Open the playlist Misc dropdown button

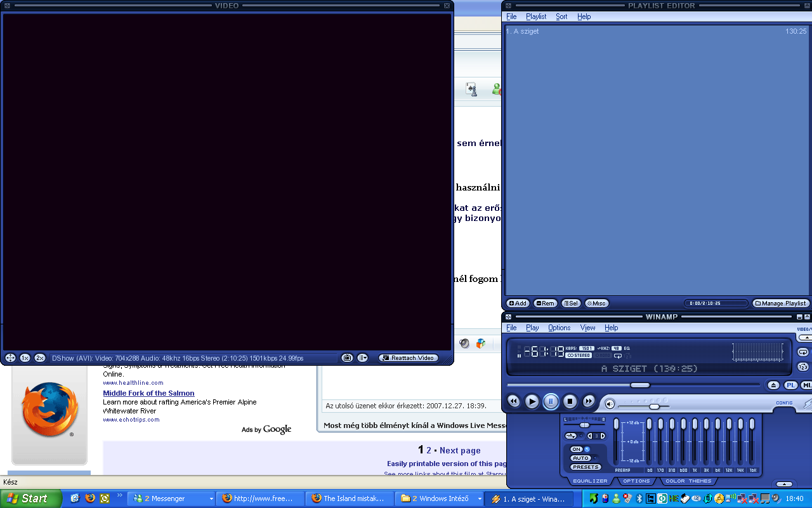(x=597, y=304)
